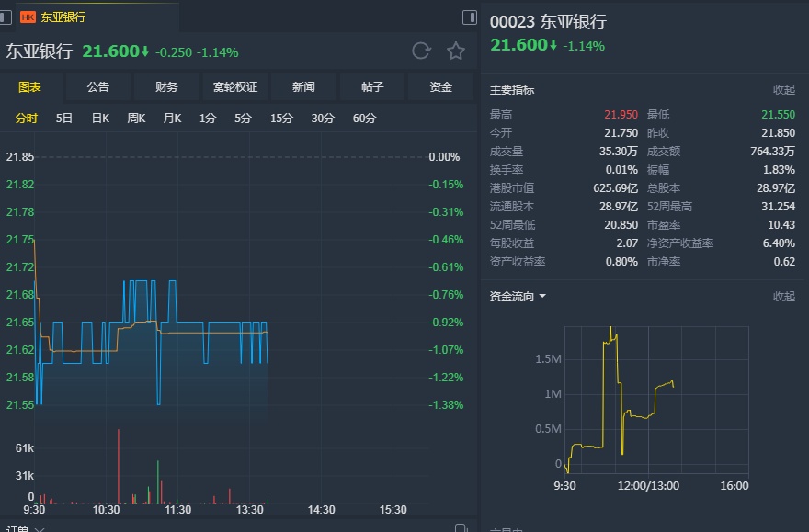Open the 帖子 tab
Image resolution: width=809 pixels, height=532 pixels.
point(372,86)
